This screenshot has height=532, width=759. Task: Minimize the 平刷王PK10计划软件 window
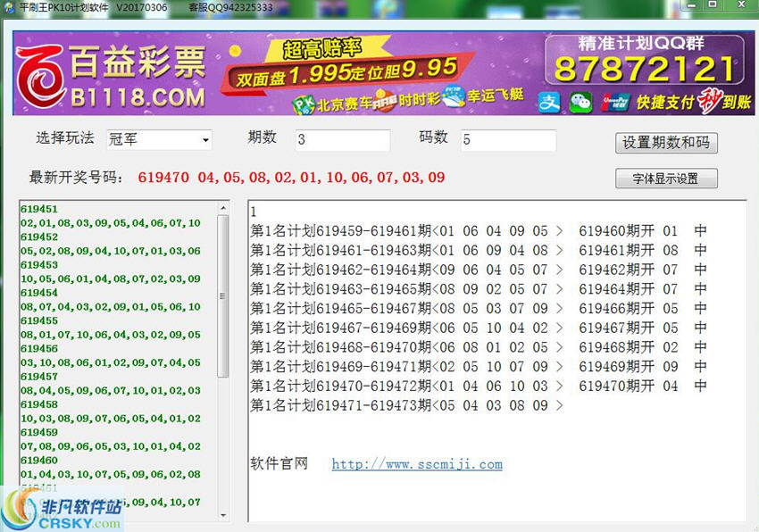692,4
